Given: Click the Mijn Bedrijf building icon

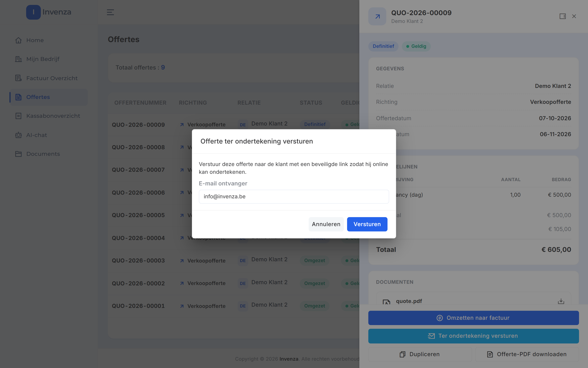Looking at the screenshot, I should (x=18, y=59).
